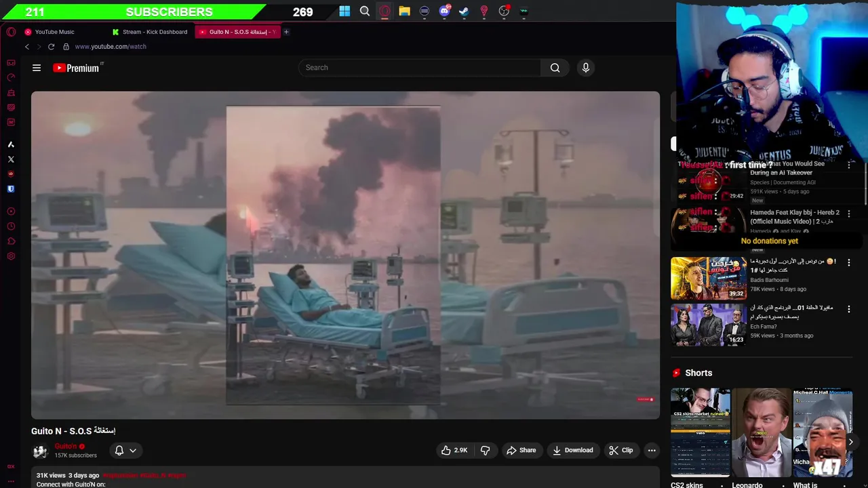Open the YouTube guide hamburger menu

coord(37,68)
